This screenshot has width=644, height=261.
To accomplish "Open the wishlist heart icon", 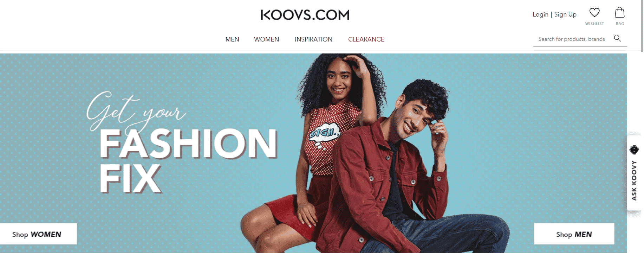I will [594, 13].
